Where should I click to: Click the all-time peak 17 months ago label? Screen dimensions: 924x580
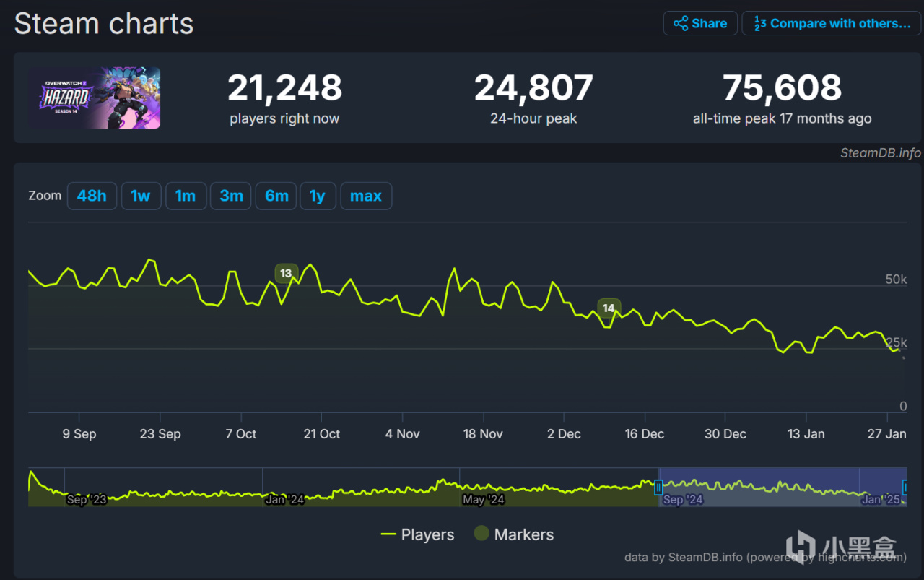783,118
